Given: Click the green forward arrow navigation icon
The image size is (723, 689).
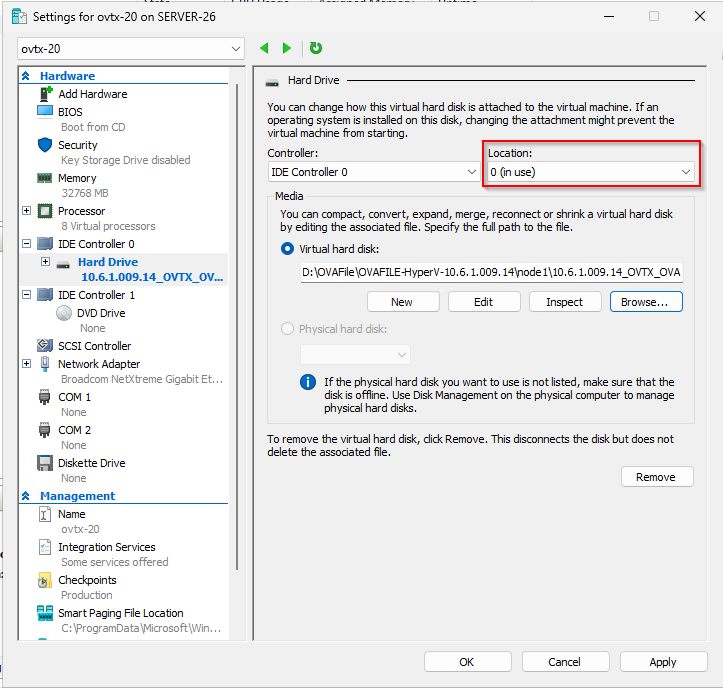Looking at the screenshot, I should click(x=287, y=48).
